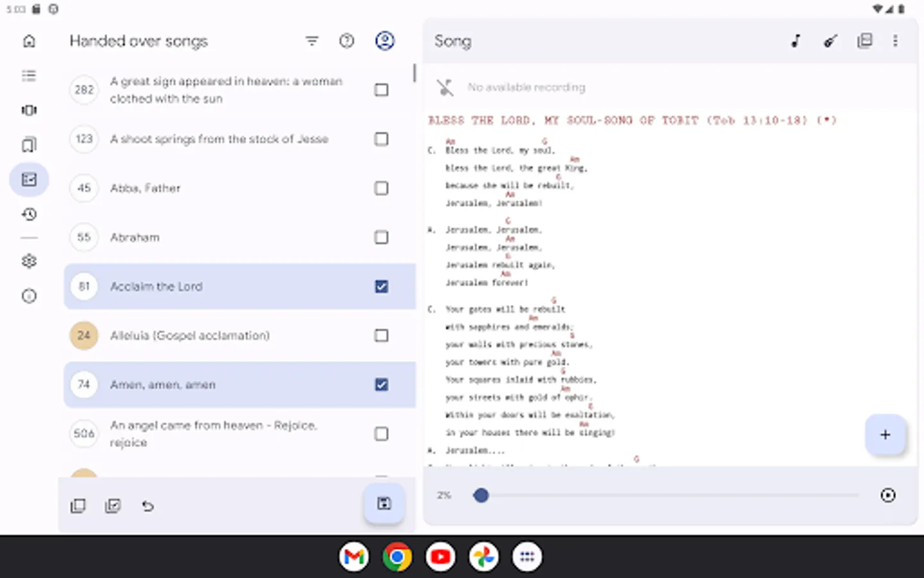
Task: Open the three-dot overflow menu
Action: coord(895,41)
